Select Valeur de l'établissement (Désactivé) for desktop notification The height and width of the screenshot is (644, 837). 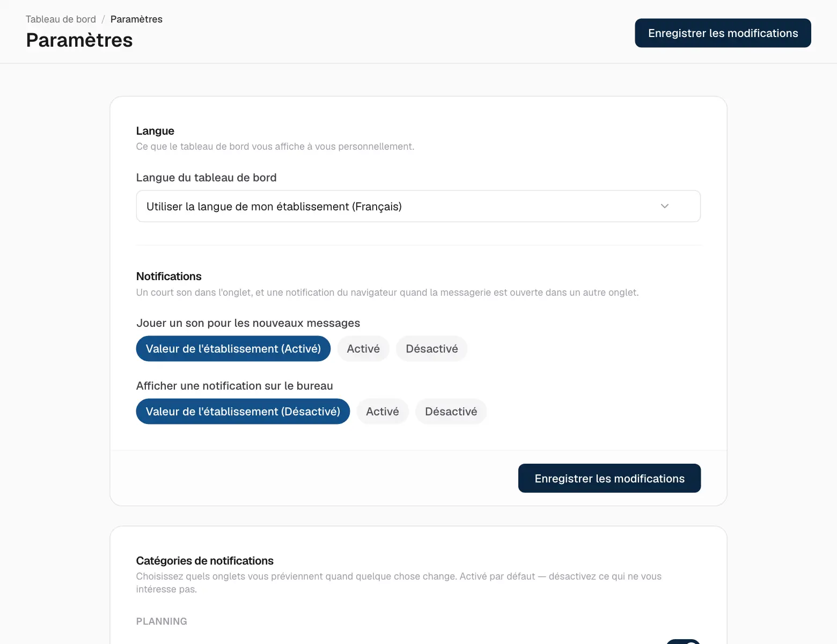243,412
